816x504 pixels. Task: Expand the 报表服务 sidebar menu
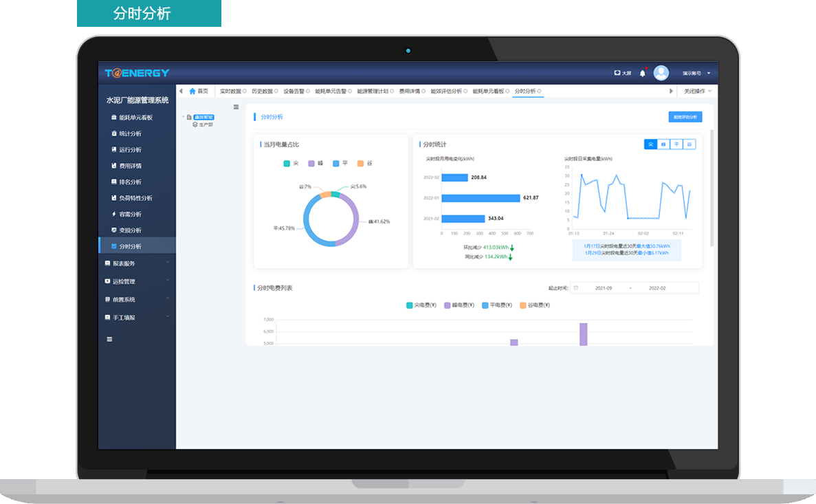pyautogui.click(x=136, y=263)
